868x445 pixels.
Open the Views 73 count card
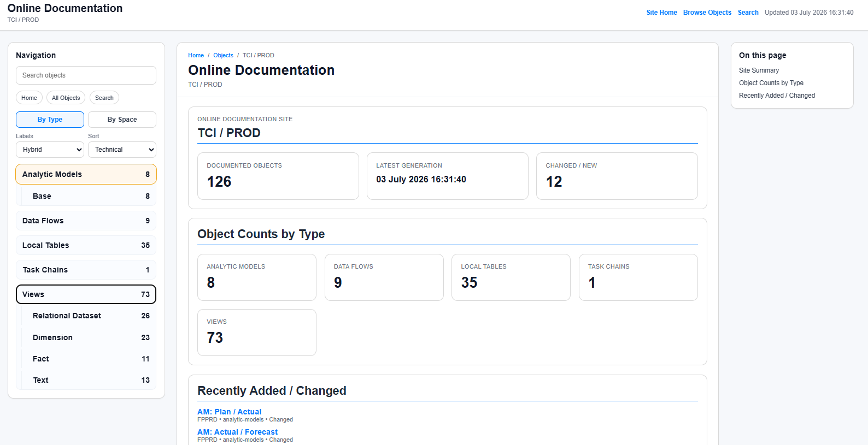click(257, 333)
